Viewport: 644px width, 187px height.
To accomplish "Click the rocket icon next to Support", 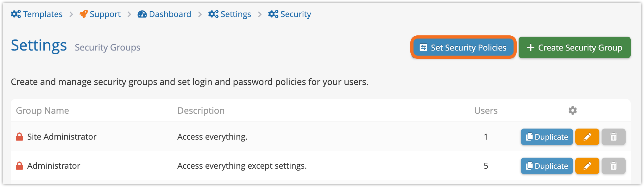I will [x=83, y=14].
